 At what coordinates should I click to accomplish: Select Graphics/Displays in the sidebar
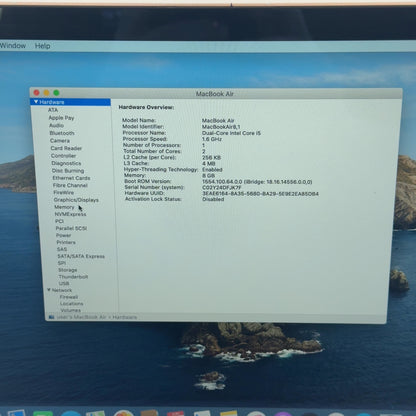76,200
